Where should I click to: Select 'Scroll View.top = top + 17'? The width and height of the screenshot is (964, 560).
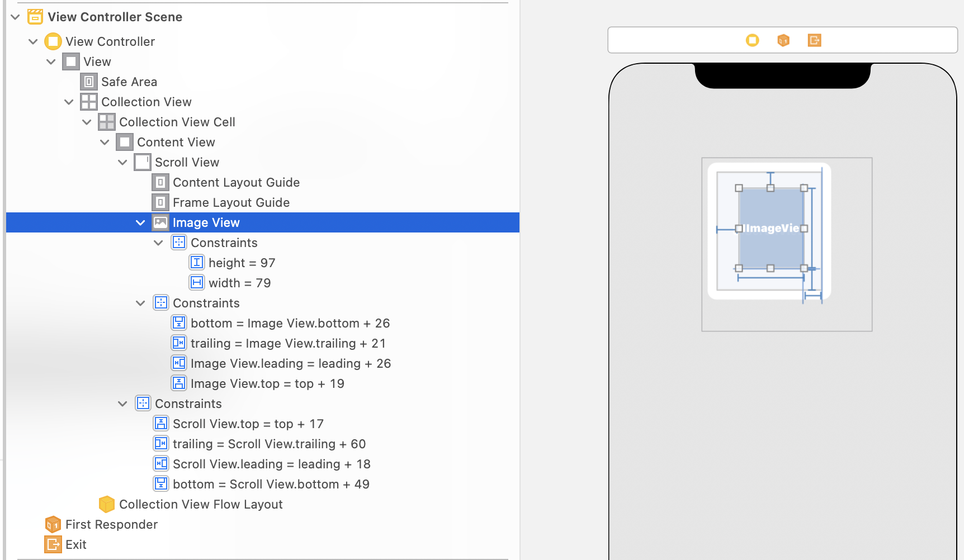[248, 424]
